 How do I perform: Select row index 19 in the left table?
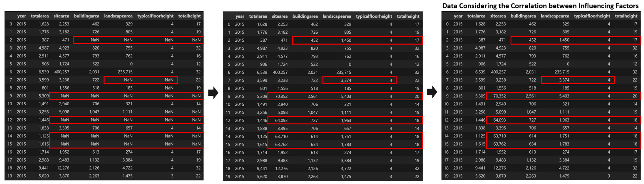[10, 176]
